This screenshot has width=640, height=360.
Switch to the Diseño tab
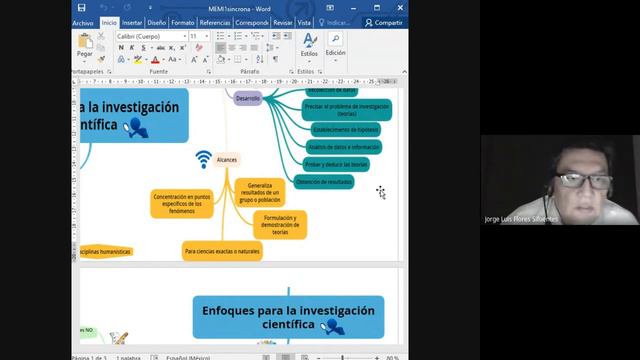(x=157, y=23)
